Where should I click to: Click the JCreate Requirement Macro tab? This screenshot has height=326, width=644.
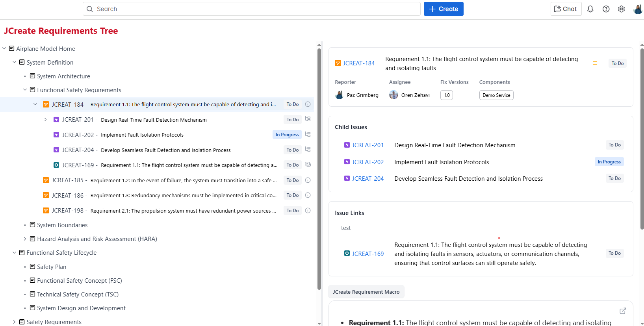(x=366, y=292)
